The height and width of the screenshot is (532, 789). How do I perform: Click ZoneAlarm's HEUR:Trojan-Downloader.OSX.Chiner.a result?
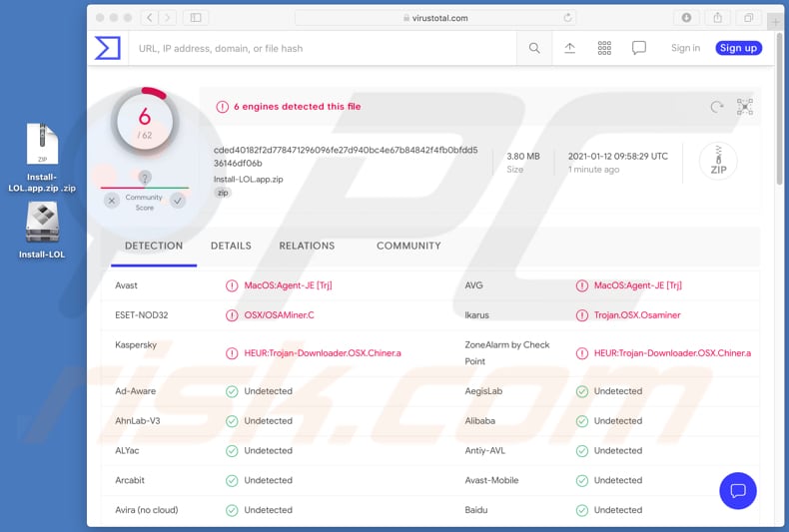[x=672, y=353]
